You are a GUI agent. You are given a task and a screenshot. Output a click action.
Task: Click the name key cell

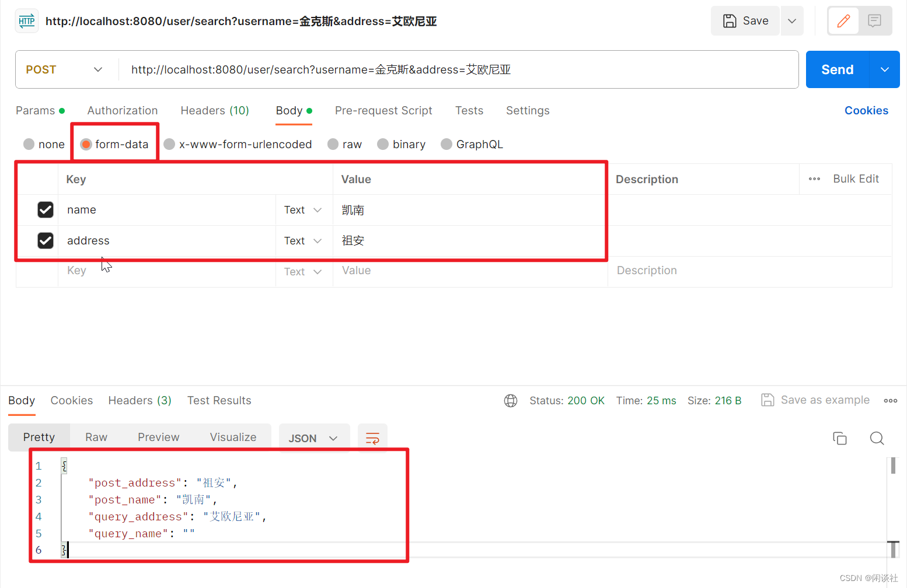coord(167,210)
